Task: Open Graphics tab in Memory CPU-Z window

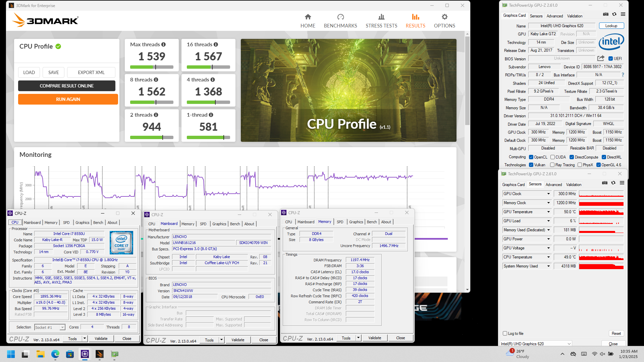Action: [356, 222]
